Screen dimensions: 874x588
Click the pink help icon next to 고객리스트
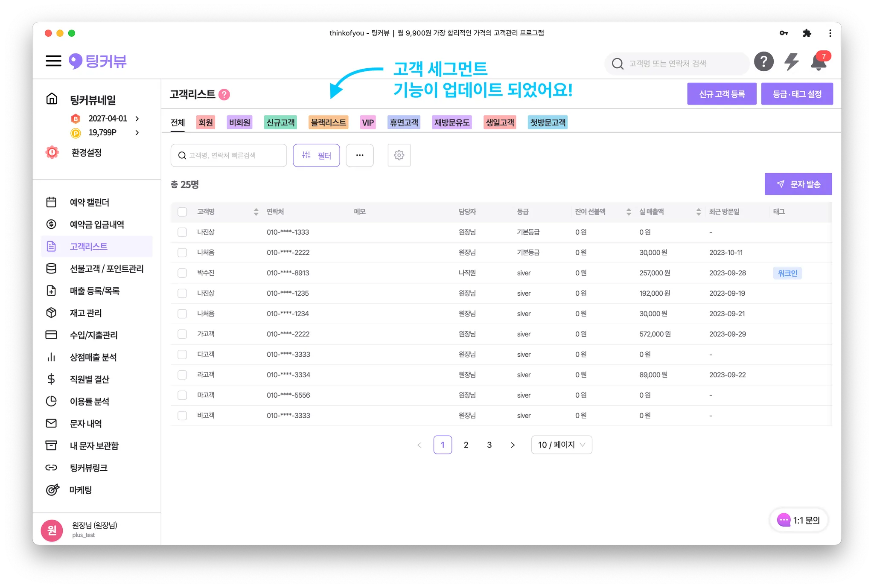pyautogui.click(x=224, y=94)
